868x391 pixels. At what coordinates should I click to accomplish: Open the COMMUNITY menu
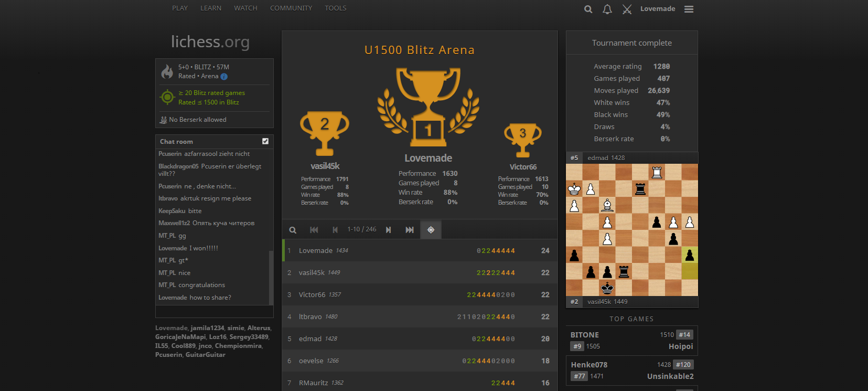point(291,8)
